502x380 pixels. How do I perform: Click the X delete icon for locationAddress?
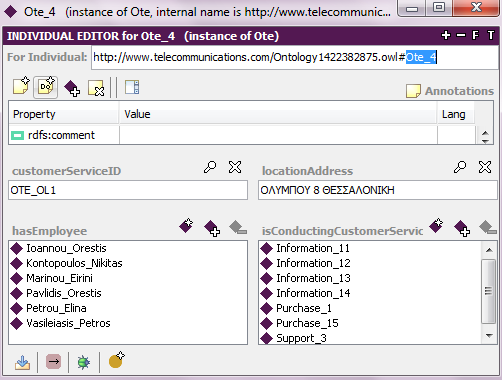(x=485, y=167)
